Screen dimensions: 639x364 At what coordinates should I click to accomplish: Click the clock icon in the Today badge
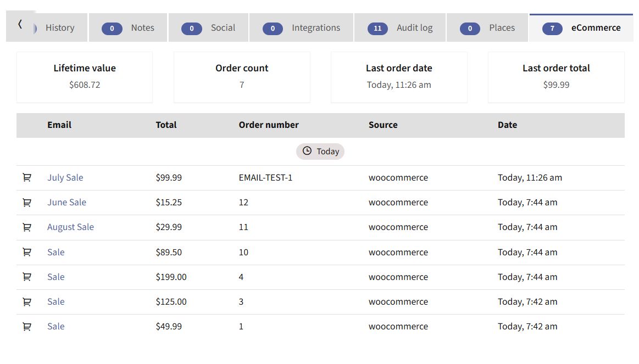coord(307,151)
